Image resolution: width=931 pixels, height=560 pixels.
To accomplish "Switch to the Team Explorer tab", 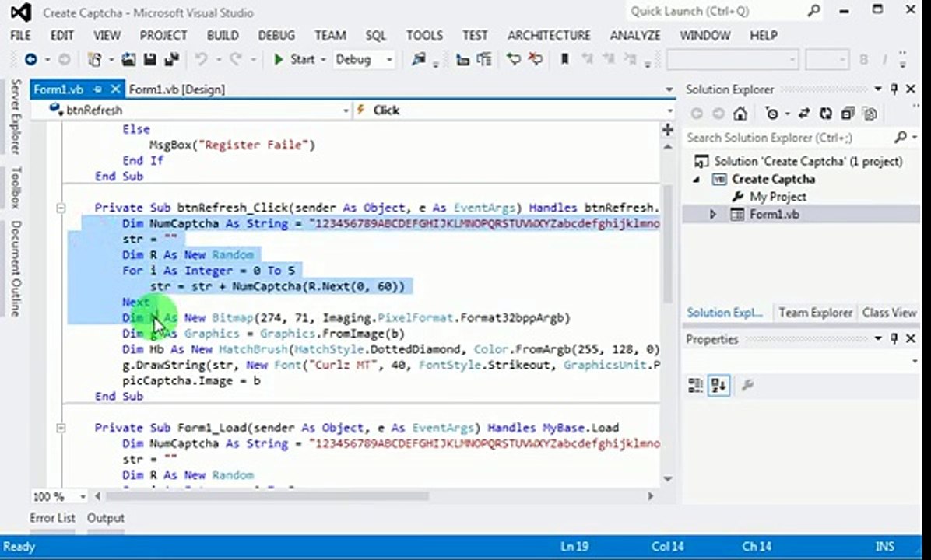I will coord(815,313).
